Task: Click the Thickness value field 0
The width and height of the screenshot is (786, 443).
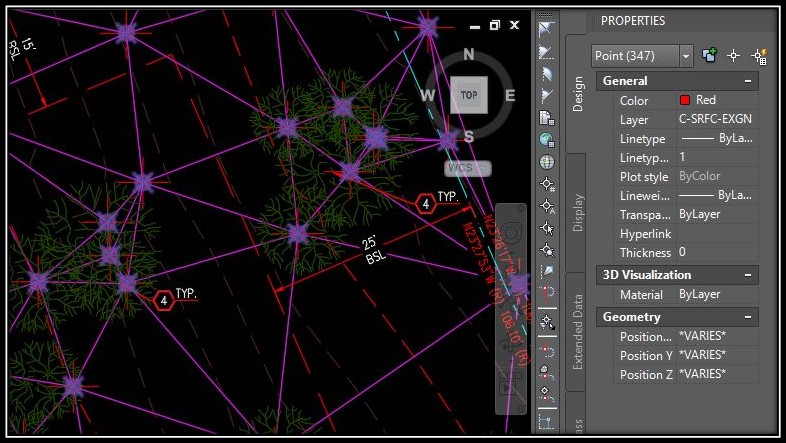Action: 717,252
